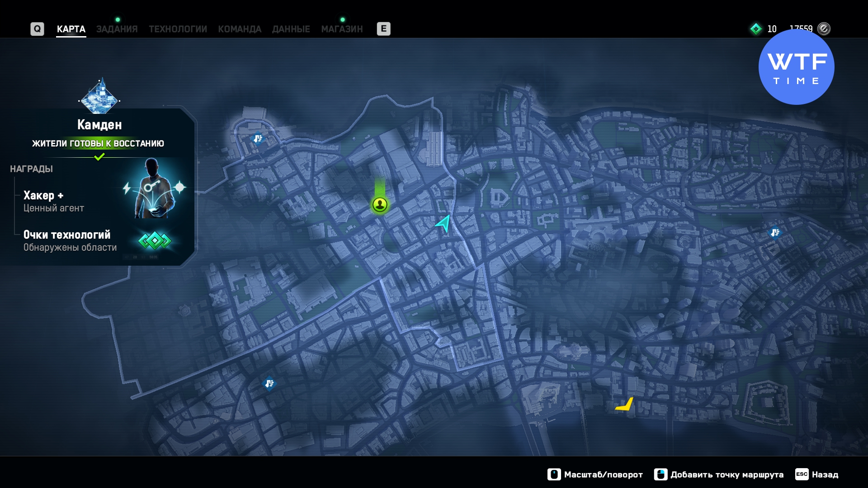Select the music icon in southwest map
868x488 pixels.
(269, 384)
